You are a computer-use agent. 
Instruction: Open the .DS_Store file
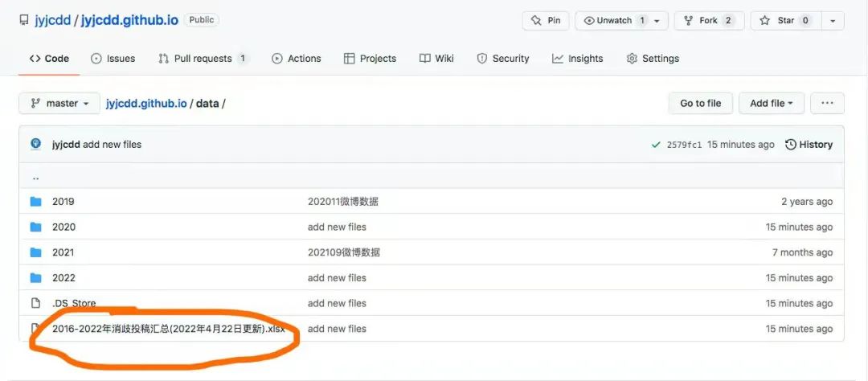tap(74, 304)
